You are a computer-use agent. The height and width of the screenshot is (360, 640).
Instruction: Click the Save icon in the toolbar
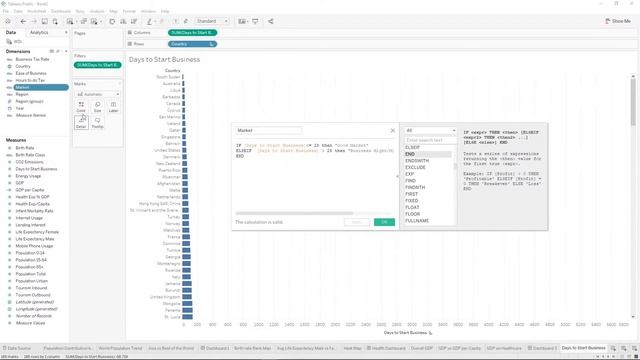pyautogui.click(x=44, y=21)
